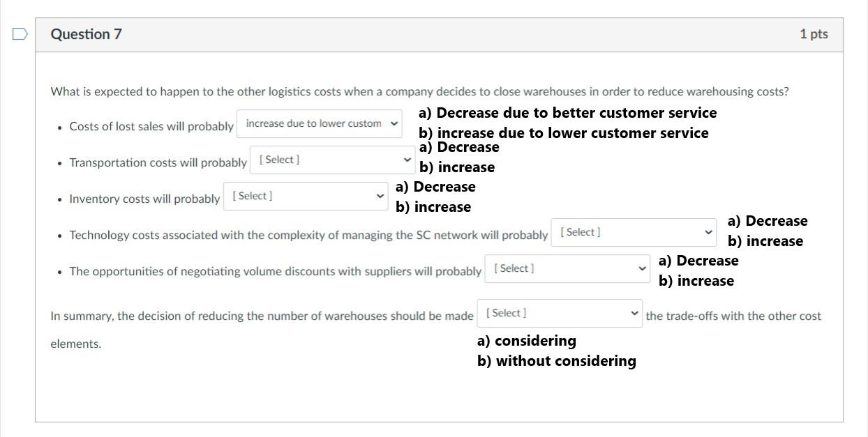Flag Question 7 with the bookmark icon
Image resolution: width=868 pixels, height=437 pixels.
click(x=20, y=34)
